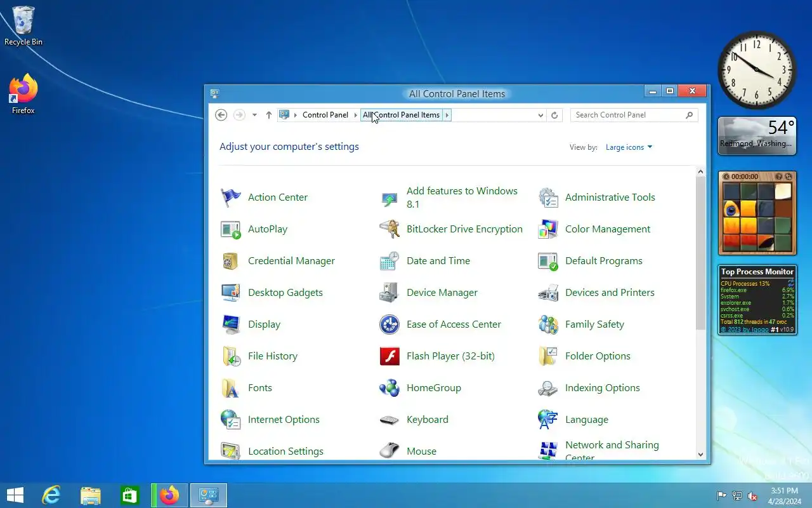812x508 pixels.
Task: Click the muted volume tray icon
Action: pyautogui.click(x=752, y=496)
